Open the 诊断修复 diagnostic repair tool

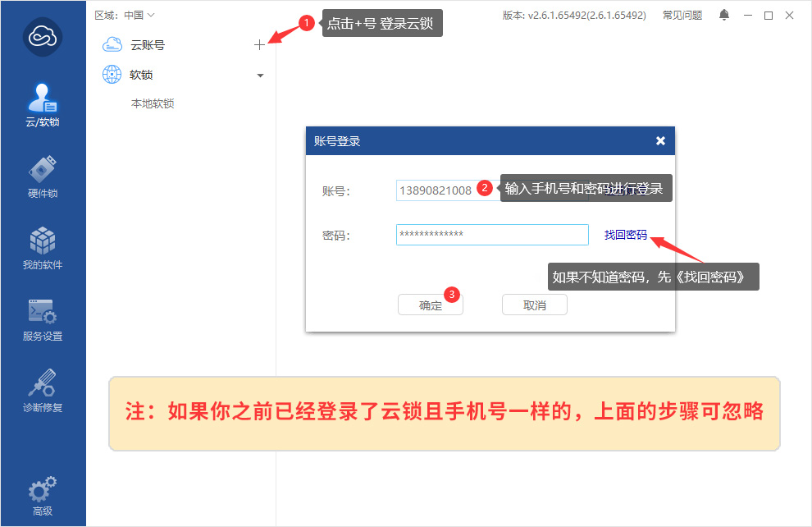coord(43,391)
